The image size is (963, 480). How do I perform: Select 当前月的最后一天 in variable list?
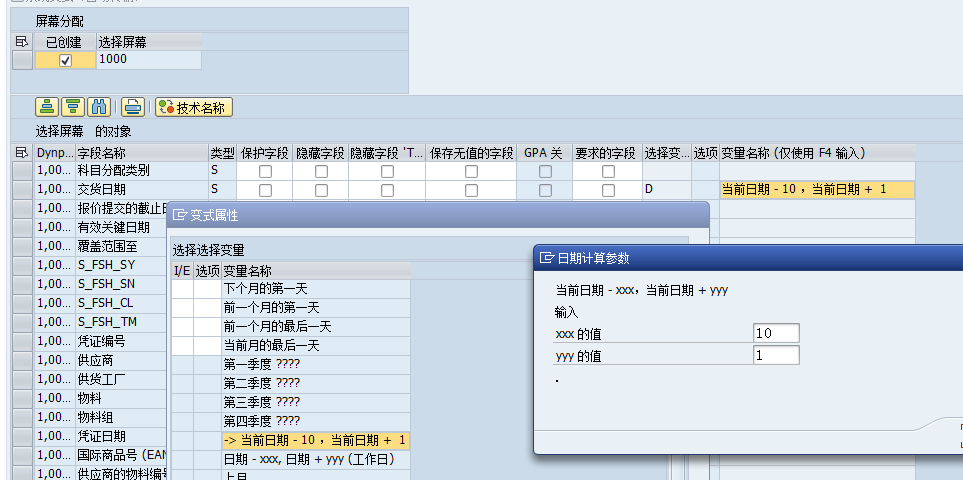pos(316,346)
